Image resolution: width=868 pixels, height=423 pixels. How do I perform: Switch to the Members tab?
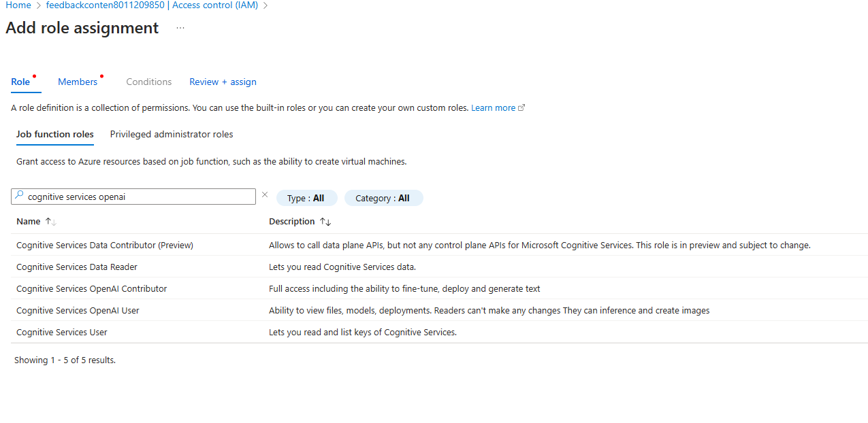[78, 82]
